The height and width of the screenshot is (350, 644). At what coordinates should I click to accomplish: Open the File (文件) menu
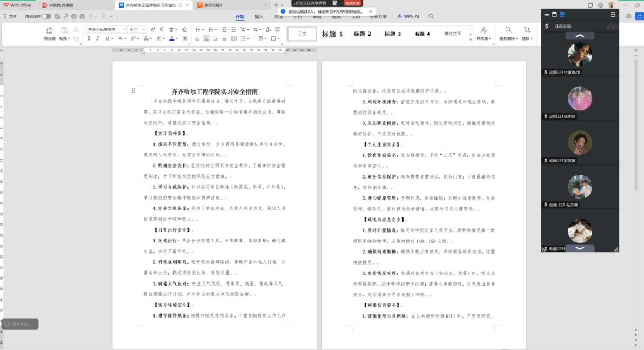click(x=10, y=16)
